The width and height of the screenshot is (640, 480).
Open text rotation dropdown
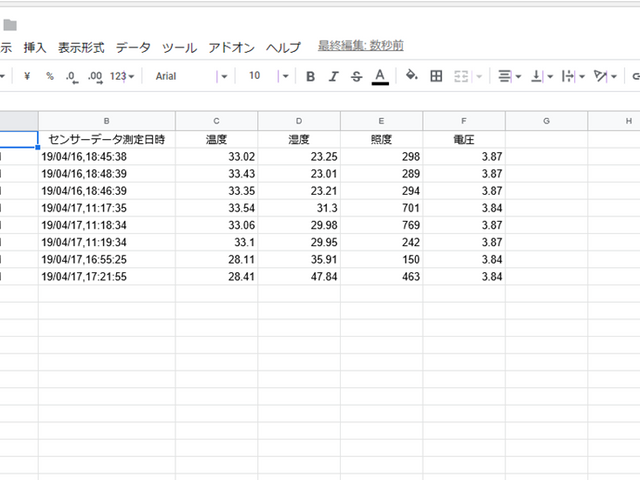(605, 76)
